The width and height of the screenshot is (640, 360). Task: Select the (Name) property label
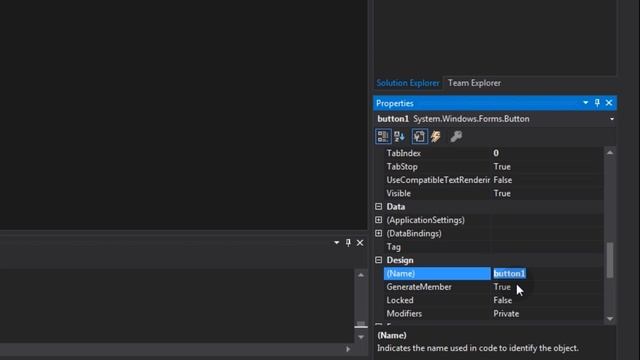click(437, 273)
